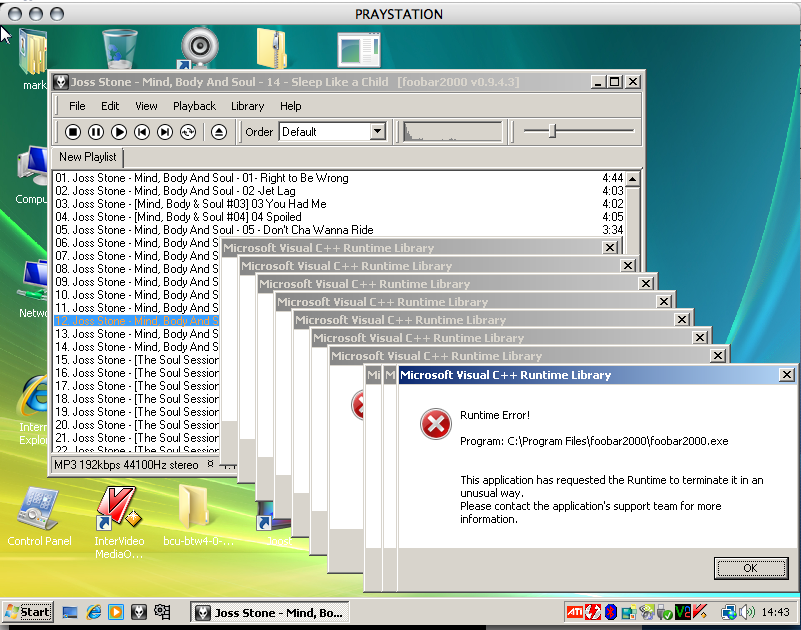801x630 pixels.
Task: Select track 02 Jet Lag
Action: click(x=339, y=191)
